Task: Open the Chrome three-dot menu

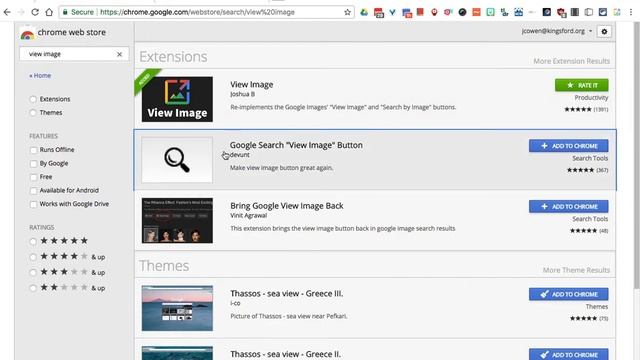Action: (631, 12)
